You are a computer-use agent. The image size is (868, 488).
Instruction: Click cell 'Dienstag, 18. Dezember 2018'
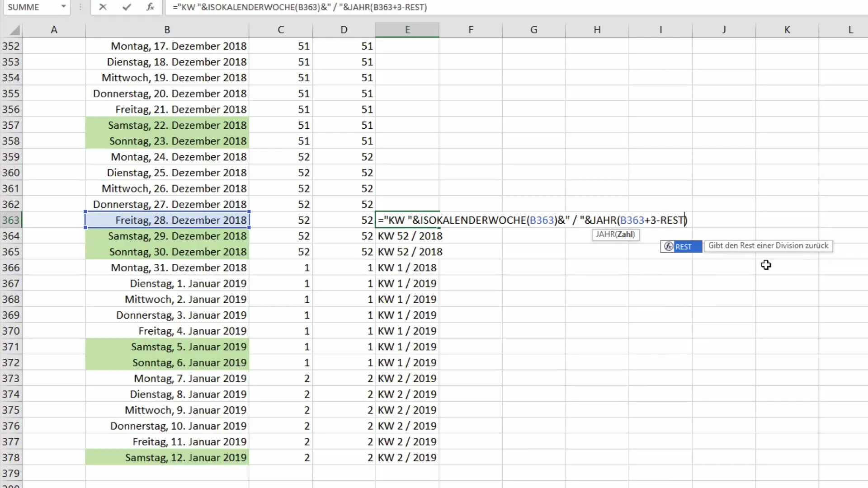pyautogui.click(x=167, y=62)
